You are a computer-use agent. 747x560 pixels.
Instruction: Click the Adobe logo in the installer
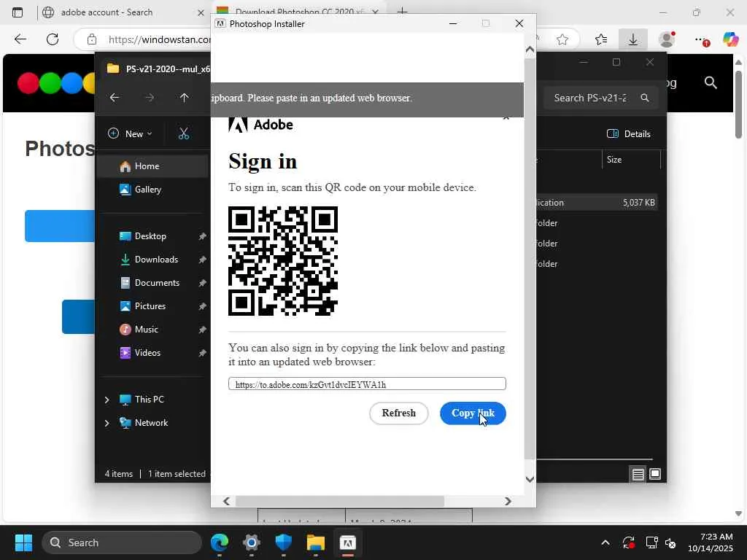(261, 125)
